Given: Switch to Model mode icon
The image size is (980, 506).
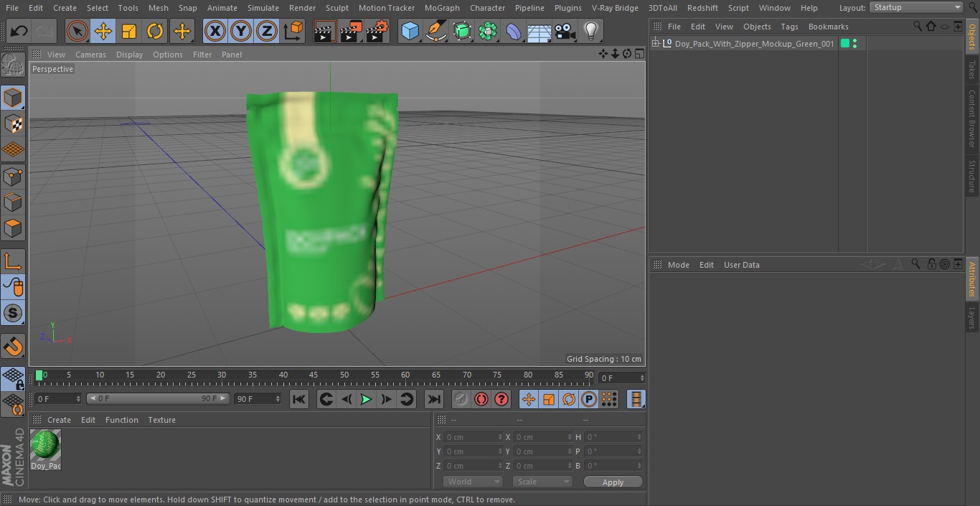Looking at the screenshot, I should click(x=13, y=97).
